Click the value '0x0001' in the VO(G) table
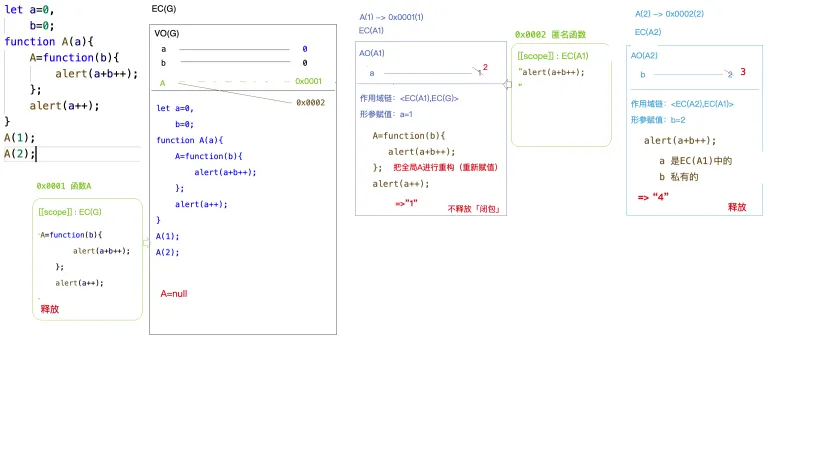This screenshot has width=819, height=455. [x=308, y=81]
